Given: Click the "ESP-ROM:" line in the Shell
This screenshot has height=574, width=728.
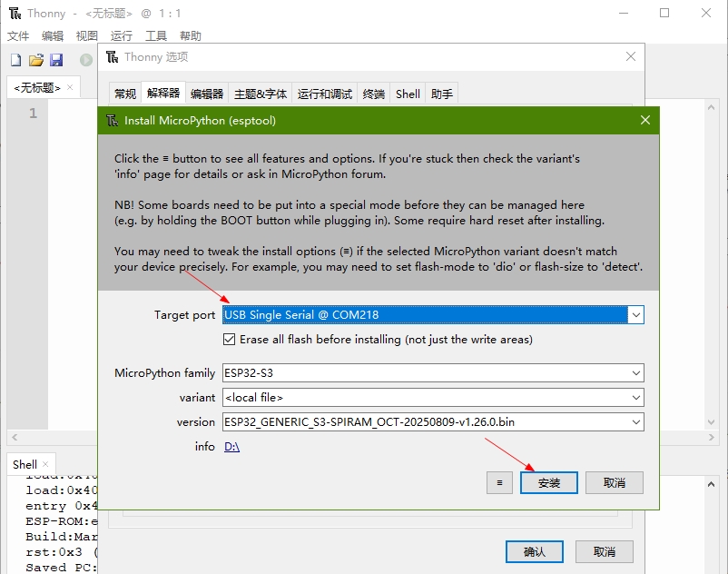Looking at the screenshot, I should click(x=62, y=521).
